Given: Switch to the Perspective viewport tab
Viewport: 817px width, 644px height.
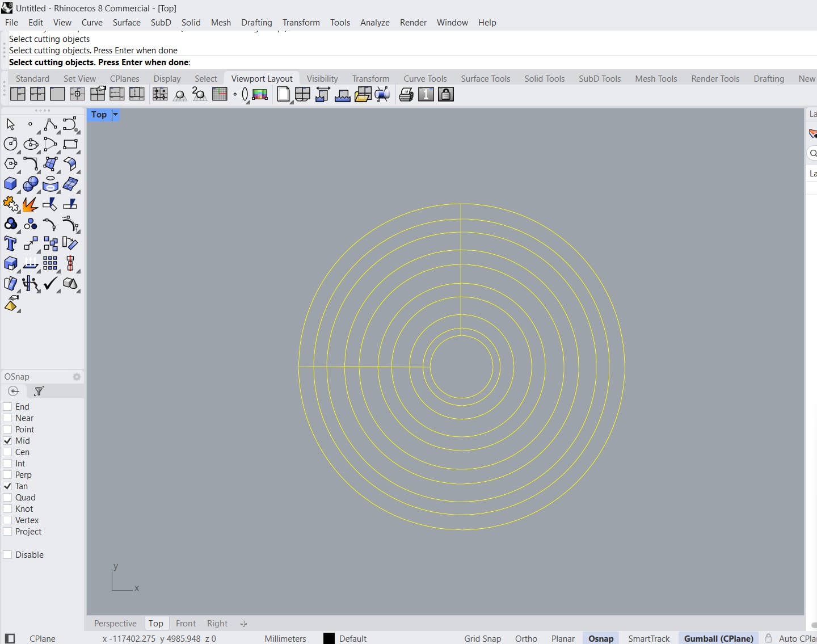Looking at the screenshot, I should coord(115,623).
